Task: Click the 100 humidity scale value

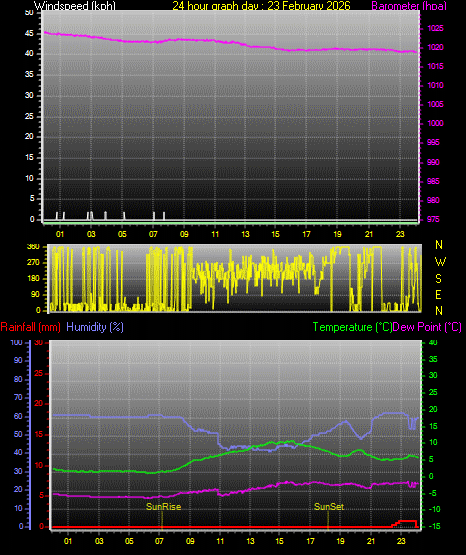Action: pos(17,343)
